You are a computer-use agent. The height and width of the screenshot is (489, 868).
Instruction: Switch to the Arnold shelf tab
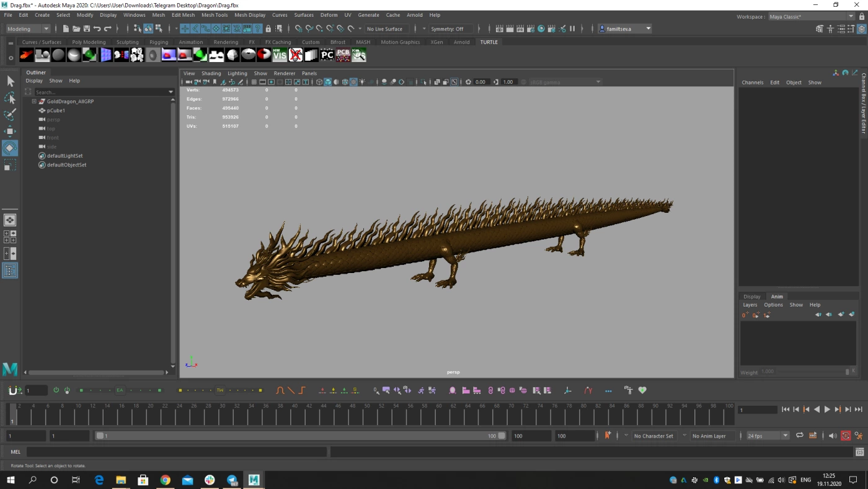461,42
